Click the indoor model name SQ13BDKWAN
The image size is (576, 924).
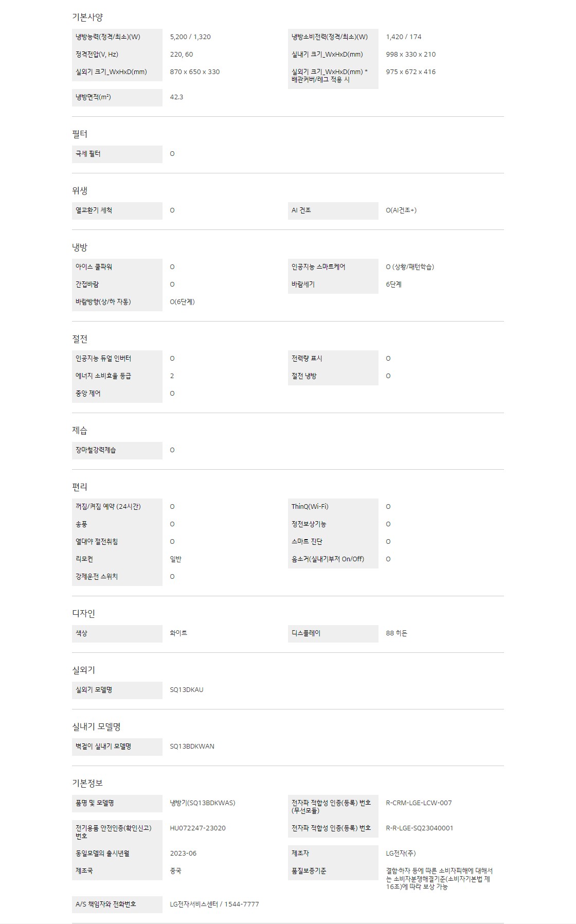(192, 747)
